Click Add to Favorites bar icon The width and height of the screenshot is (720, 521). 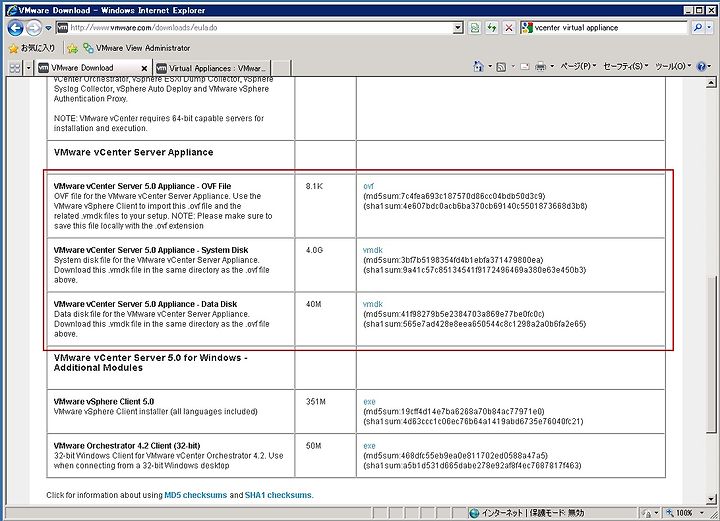(72, 48)
